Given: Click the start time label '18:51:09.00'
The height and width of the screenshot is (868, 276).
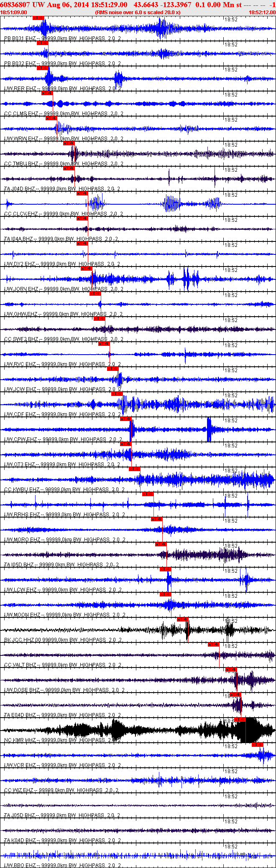Looking at the screenshot, I should point(14,13).
